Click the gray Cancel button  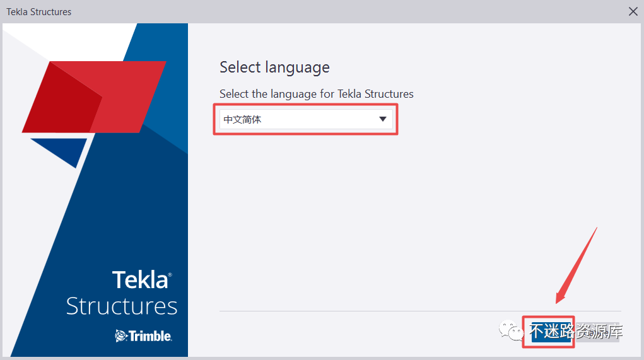(x=597, y=332)
